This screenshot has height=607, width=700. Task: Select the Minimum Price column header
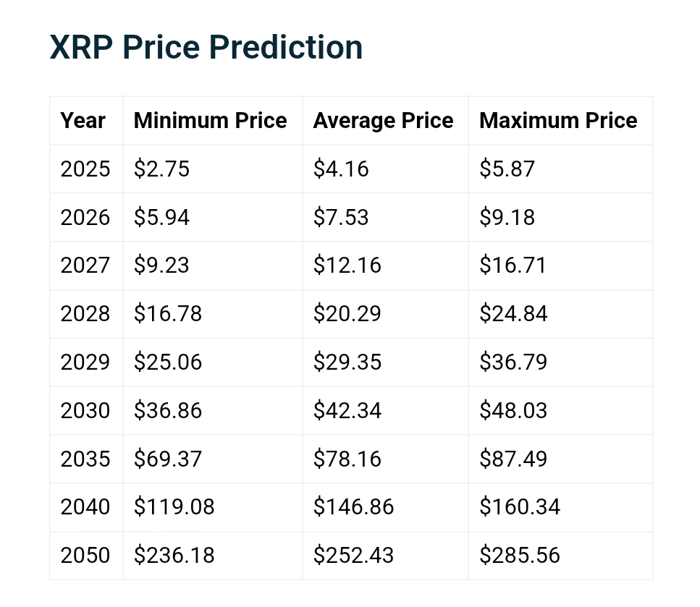tap(211, 120)
